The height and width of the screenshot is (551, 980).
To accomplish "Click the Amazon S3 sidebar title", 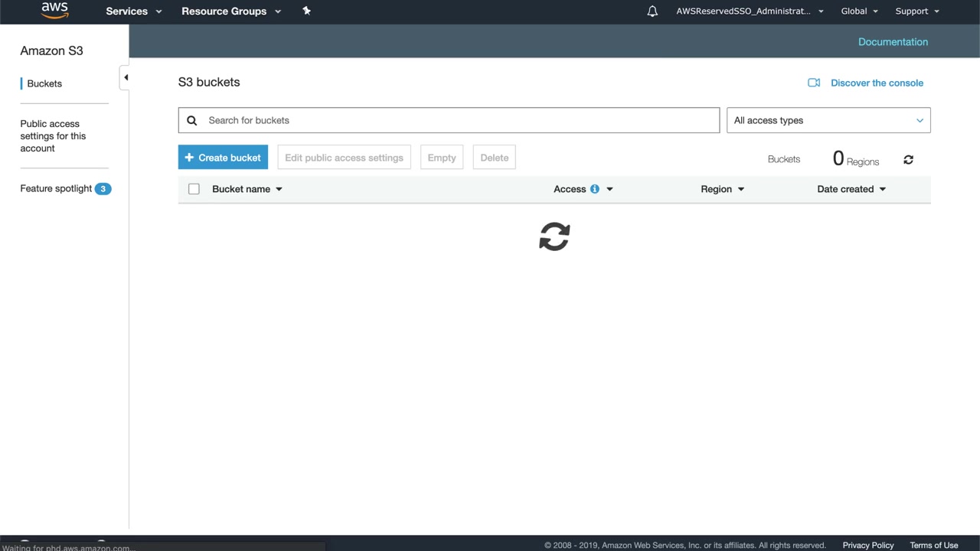I will [51, 51].
